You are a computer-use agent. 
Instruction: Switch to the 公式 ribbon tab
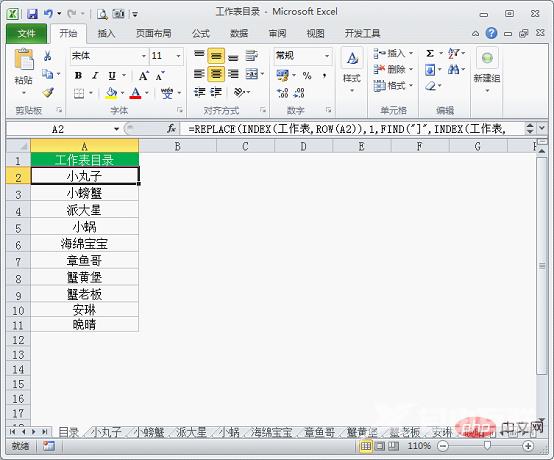pyautogui.click(x=201, y=34)
